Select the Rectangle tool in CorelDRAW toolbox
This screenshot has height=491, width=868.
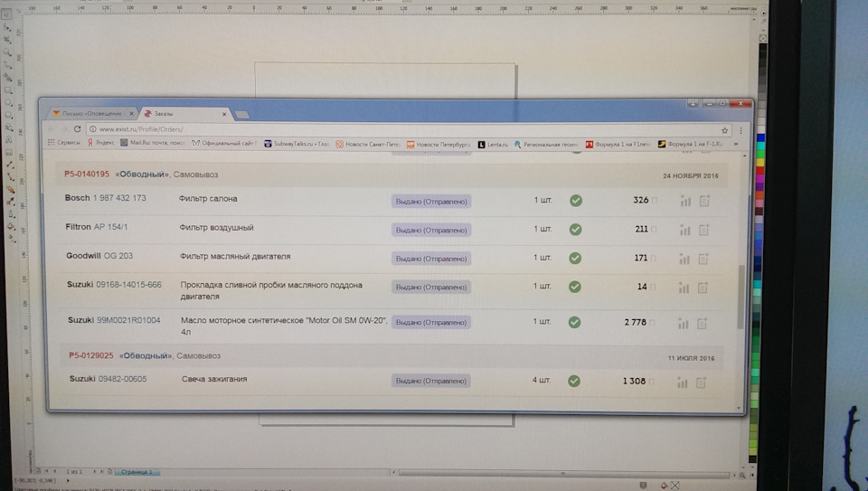tap(8, 90)
